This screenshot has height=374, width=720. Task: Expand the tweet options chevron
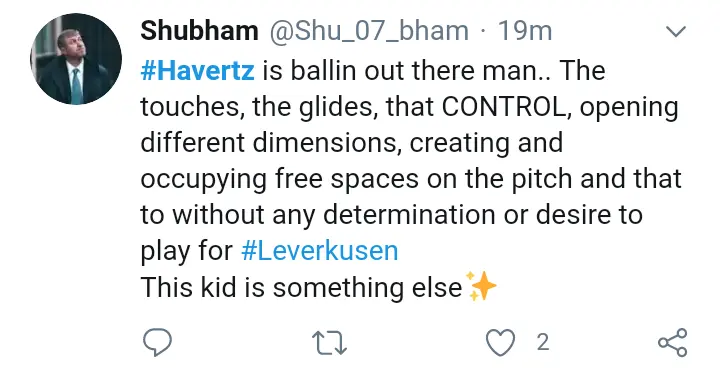point(676,31)
